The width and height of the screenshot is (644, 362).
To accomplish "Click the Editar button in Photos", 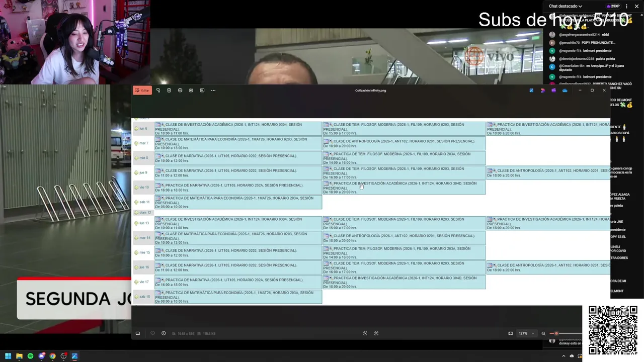I will pos(142,90).
